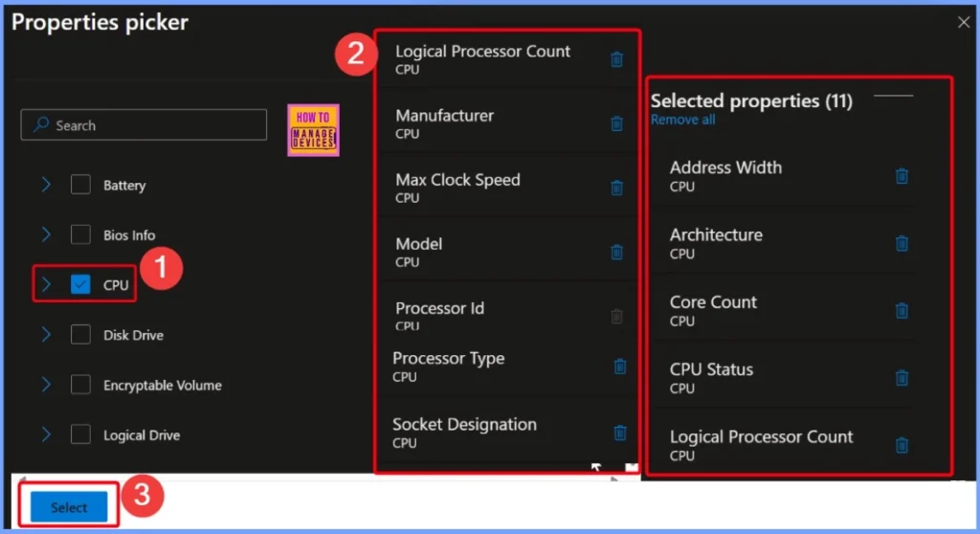Click the Disk Drive label
Screen dimensions: 980x534
pyautogui.click(x=133, y=335)
